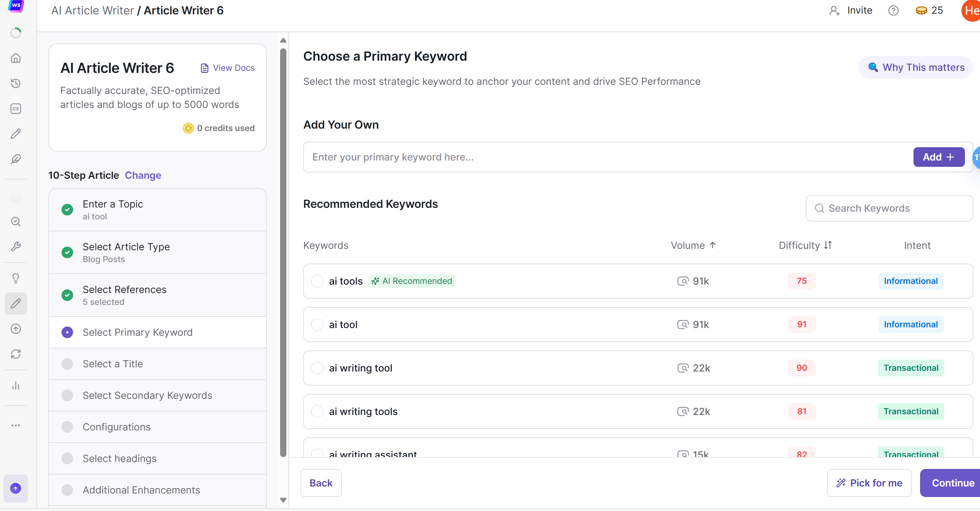Open the history clock icon in sidebar
This screenshot has width=980, height=511.
click(x=16, y=83)
